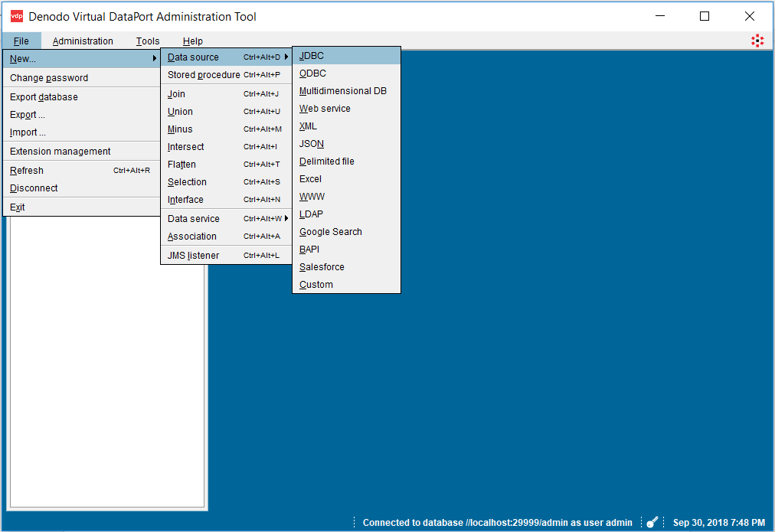Choose ODBC data source
This screenshot has width=775, height=532.
[346, 73]
